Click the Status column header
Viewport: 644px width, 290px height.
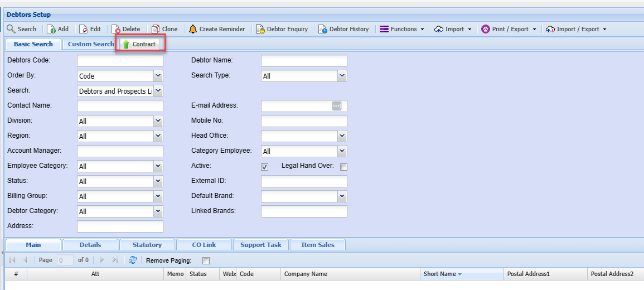(202, 274)
